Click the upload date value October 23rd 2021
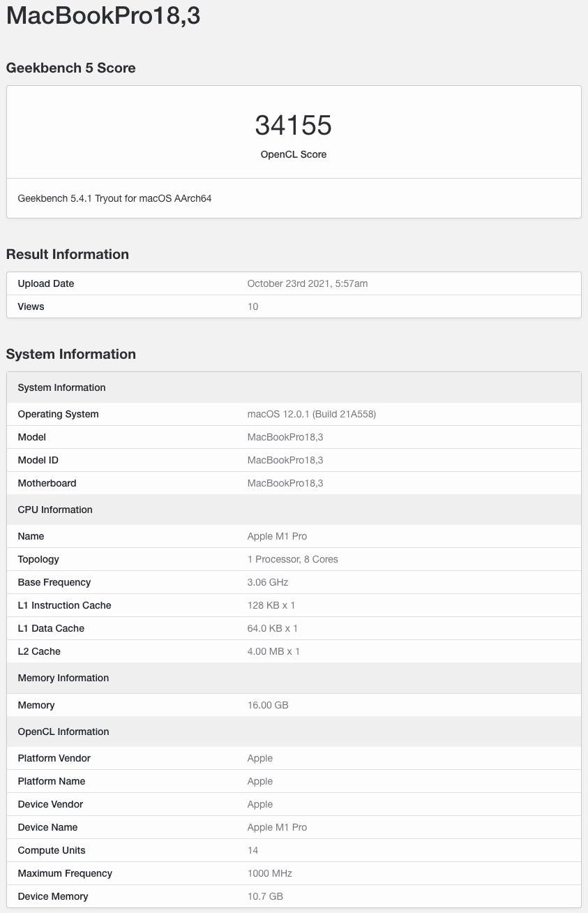Screen dimensions: 588x913 click(x=307, y=283)
